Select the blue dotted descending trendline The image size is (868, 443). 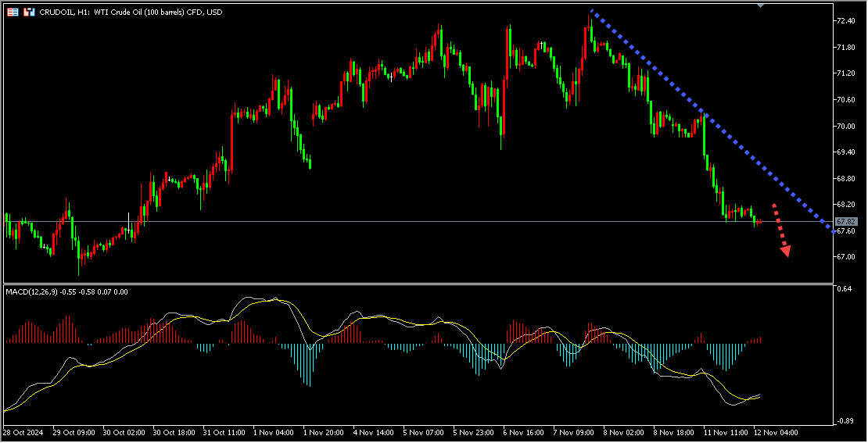(704, 117)
